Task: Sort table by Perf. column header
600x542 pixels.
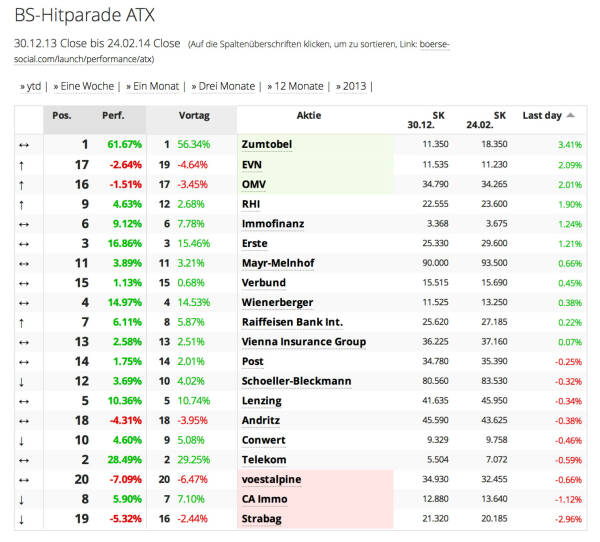Action: pos(113,116)
